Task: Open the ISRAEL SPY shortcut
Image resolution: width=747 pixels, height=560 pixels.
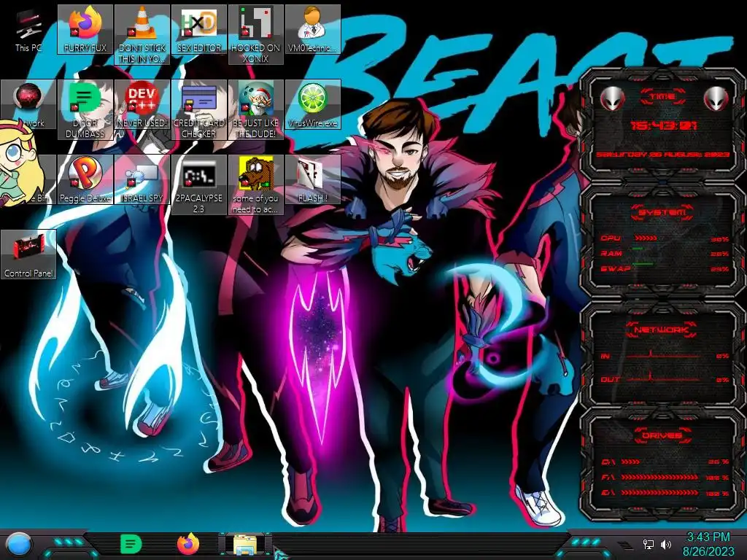Action: click(142, 179)
